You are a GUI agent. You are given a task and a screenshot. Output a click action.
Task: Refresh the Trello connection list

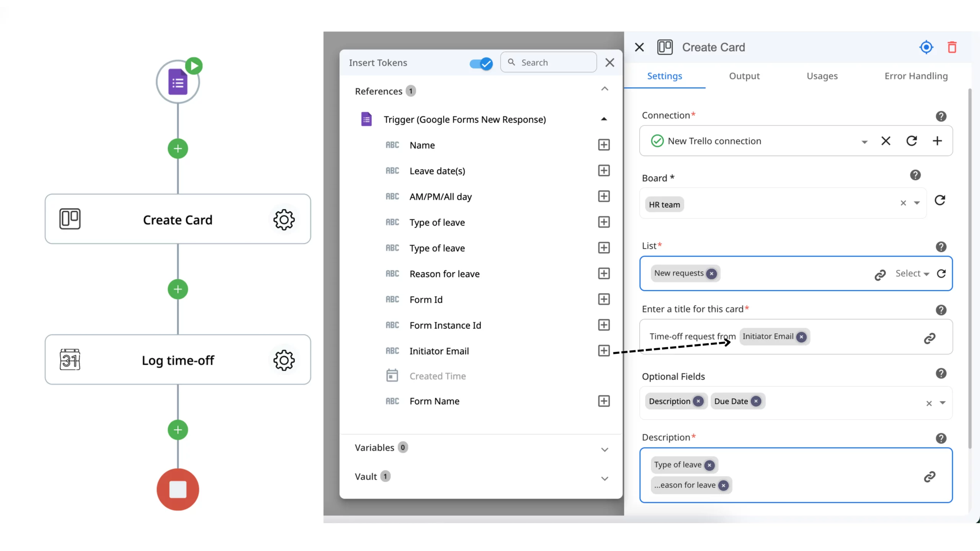(x=911, y=141)
